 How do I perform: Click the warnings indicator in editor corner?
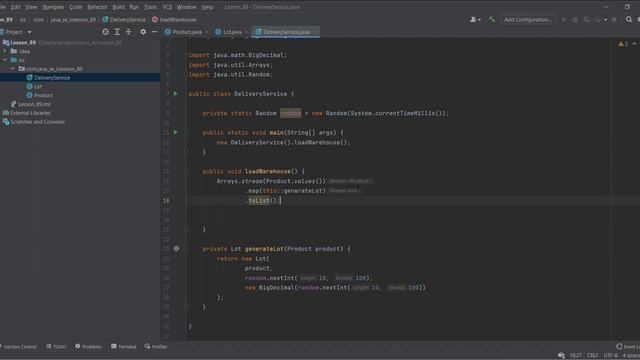623,44
